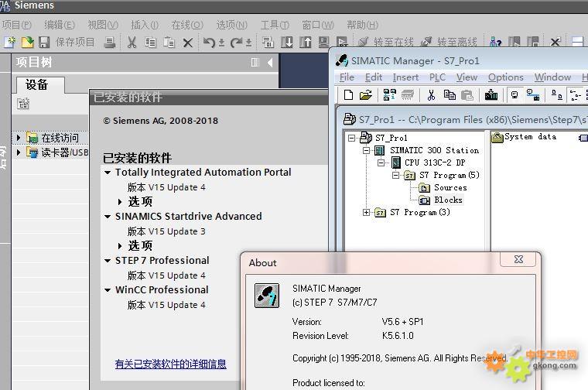
Task: Select 在线访问 in project tree
Action: pyautogui.click(x=53, y=138)
